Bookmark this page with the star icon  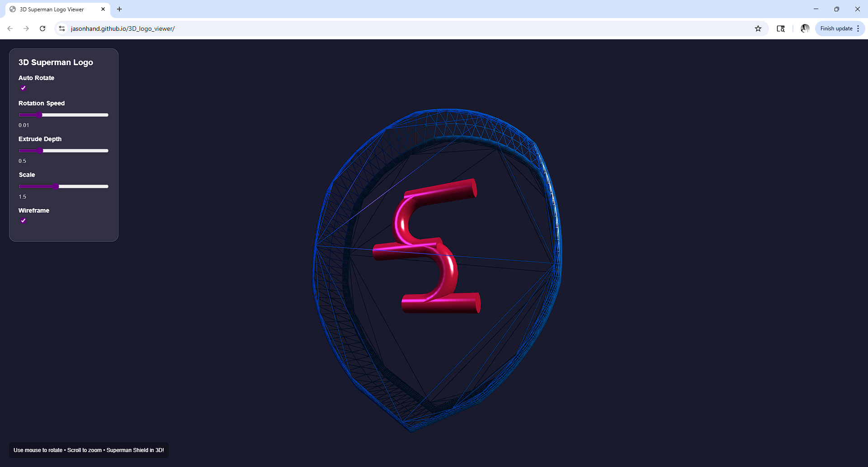tap(758, 29)
